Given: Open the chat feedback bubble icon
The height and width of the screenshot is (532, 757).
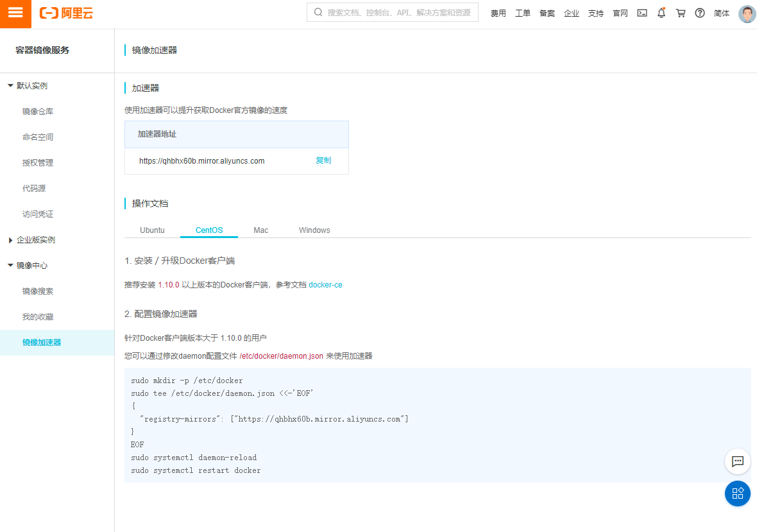Looking at the screenshot, I should tap(738, 461).
